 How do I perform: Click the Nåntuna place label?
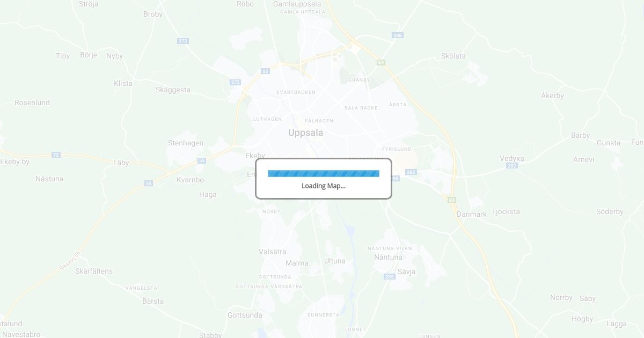pyautogui.click(x=387, y=257)
